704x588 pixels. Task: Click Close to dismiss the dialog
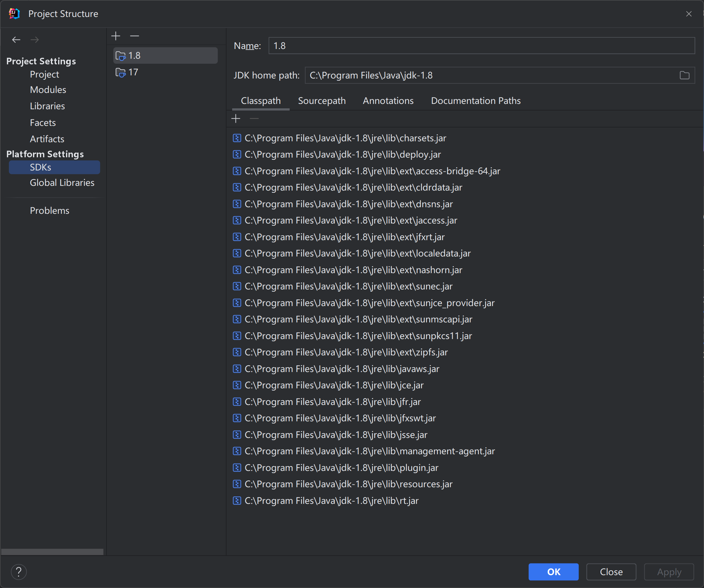pyautogui.click(x=611, y=571)
